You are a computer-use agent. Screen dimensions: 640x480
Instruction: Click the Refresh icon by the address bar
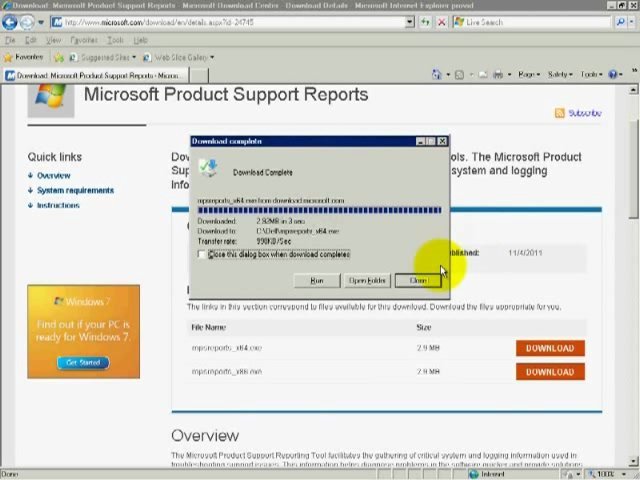(x=425, y=22)
